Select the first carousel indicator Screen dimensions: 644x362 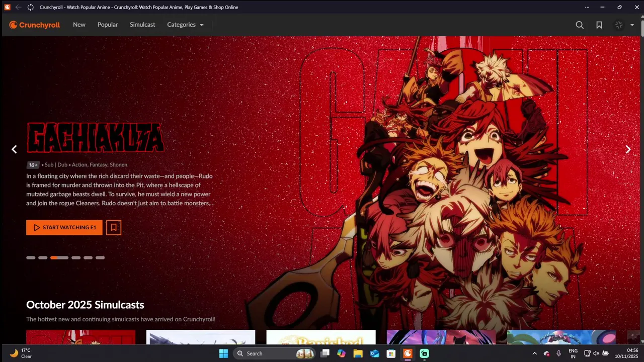pyautogui.click(x=31, y=257)
